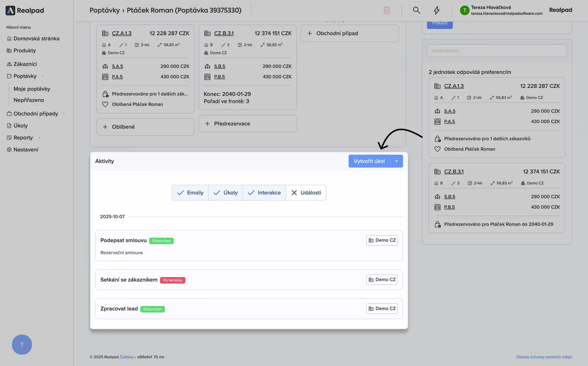Click the Nastavení gear icon in the sidebar
The width and height of the screenshot is (588, 366).
9,150
